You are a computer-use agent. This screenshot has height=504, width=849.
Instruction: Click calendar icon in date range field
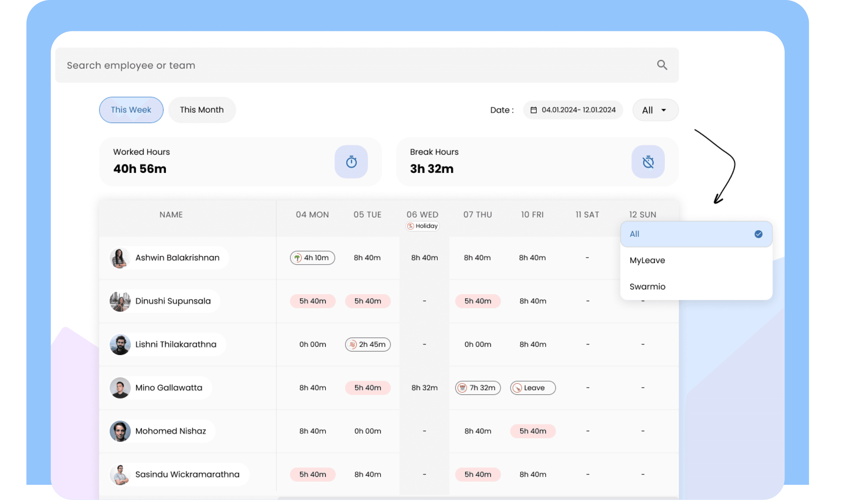coord(534,110)
